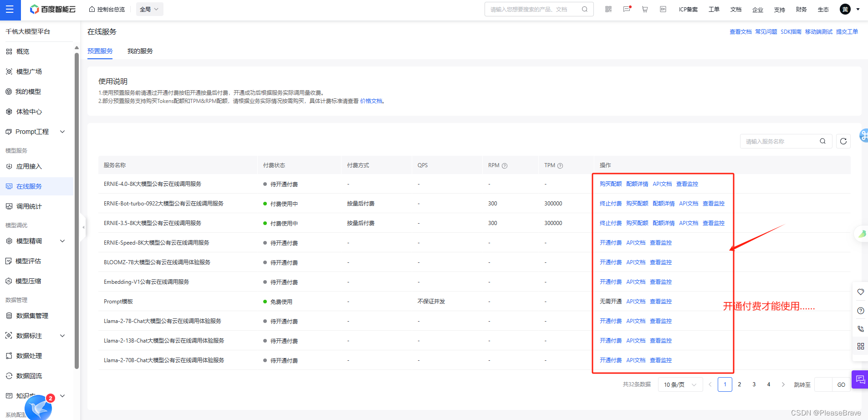Click 终止付费 for ERNIE-Bot-turbo-0922 service
The image size is (868, 420).
pyautogui.click(x=611, y=204)
